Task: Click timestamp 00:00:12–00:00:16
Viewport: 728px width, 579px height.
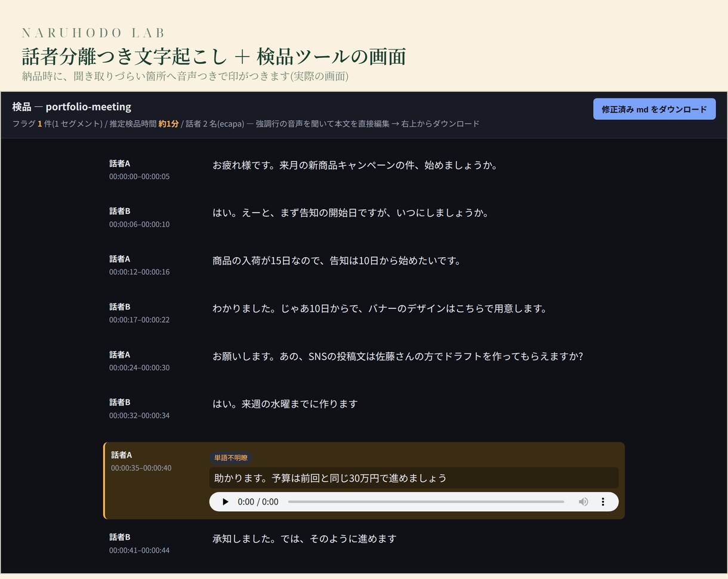Action: pos(139,272)
